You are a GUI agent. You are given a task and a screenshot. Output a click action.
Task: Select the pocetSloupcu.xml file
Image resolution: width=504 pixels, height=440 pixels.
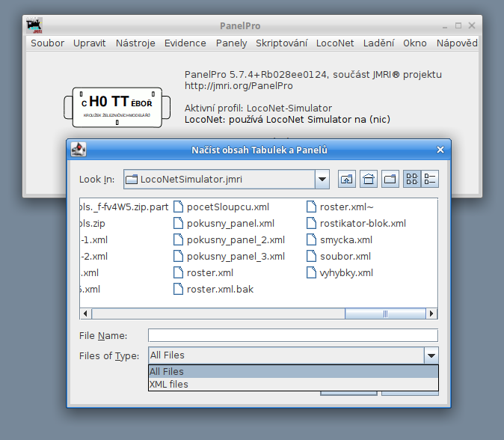[227, 207]
